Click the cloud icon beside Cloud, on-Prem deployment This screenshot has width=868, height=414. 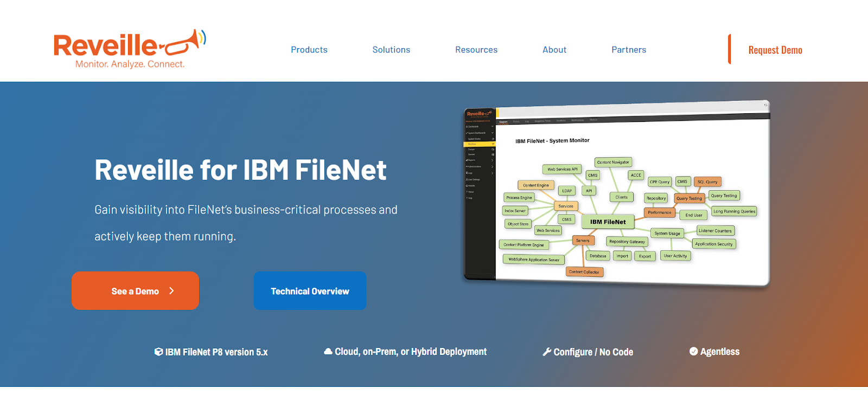pos(328,351)
